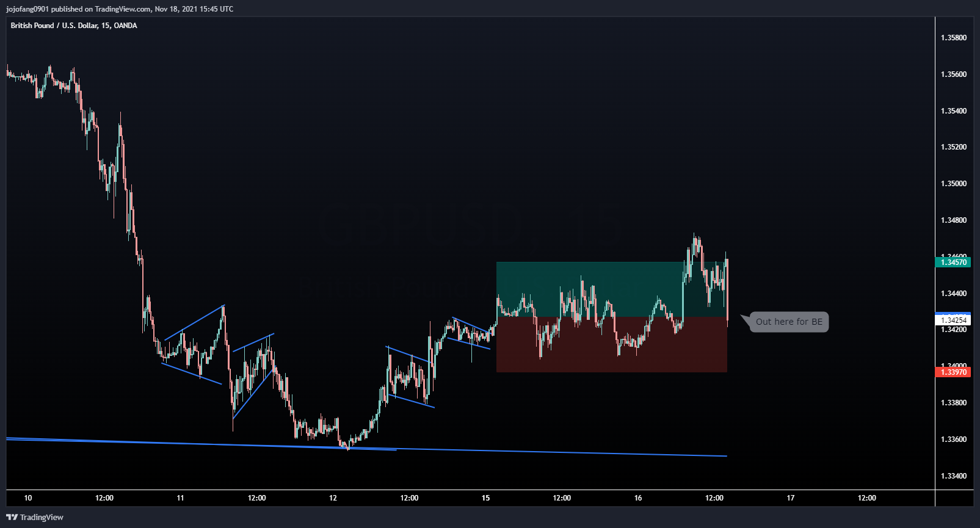Click the 1.35400 price axis label
The width and height of the screenshot is (980, 528).
click(954, 111)
